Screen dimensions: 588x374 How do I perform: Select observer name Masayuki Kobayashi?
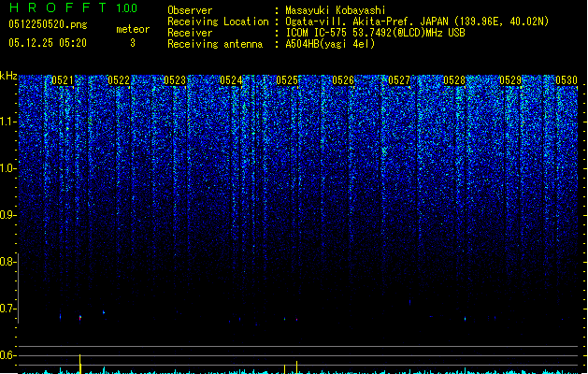coord(336,10)
